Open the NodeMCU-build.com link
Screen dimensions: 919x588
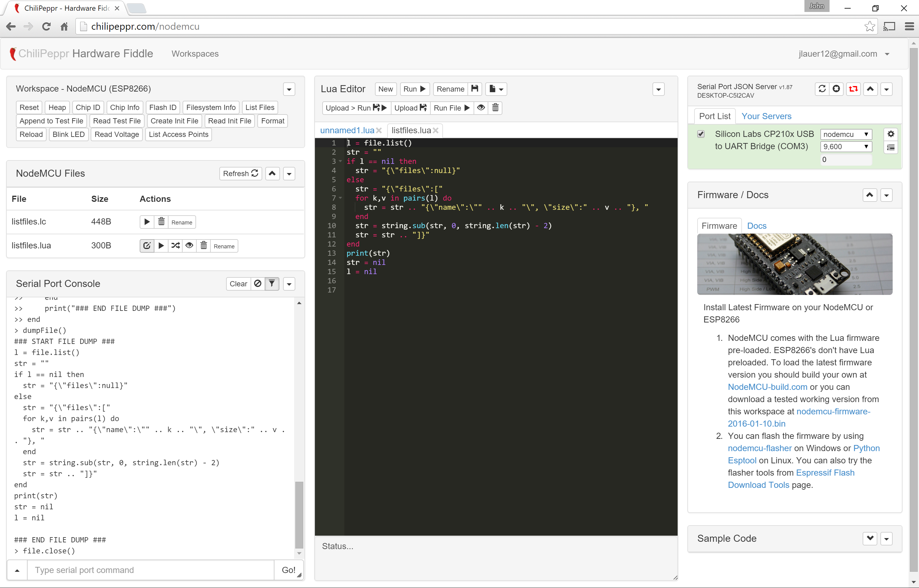(x=767, y=387)
